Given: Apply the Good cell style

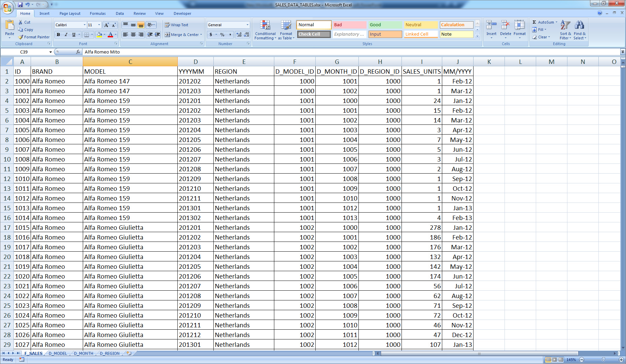Looking at the screenshot, I should pos(385,25).
